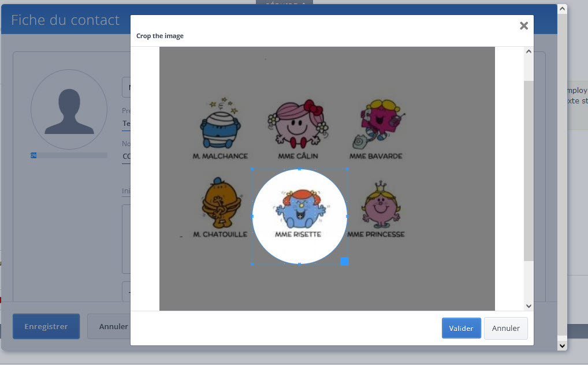Click the Mme Princesse character in the image
Viewport: 588px width, 365px height.
[381, 204]
